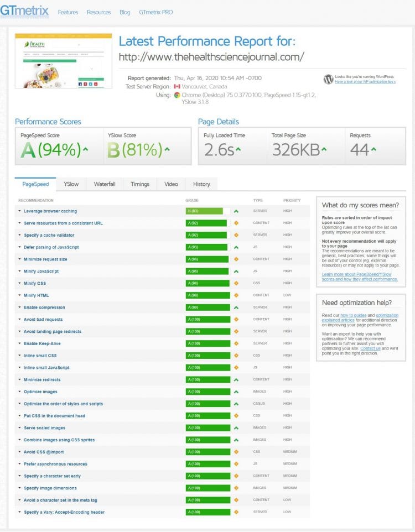Click the Contact us link
This screenshot has height=532, width=415.
pos(370,348)
